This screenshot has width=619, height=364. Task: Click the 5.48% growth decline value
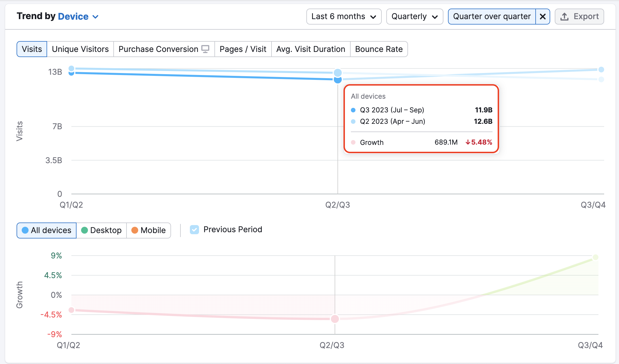[479, 142]
